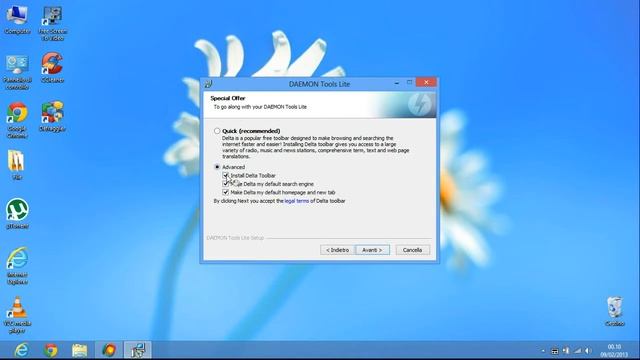Screen dimensions: 640x360
Task: Open the Action Center flag icon
Action: coord(566,351)
